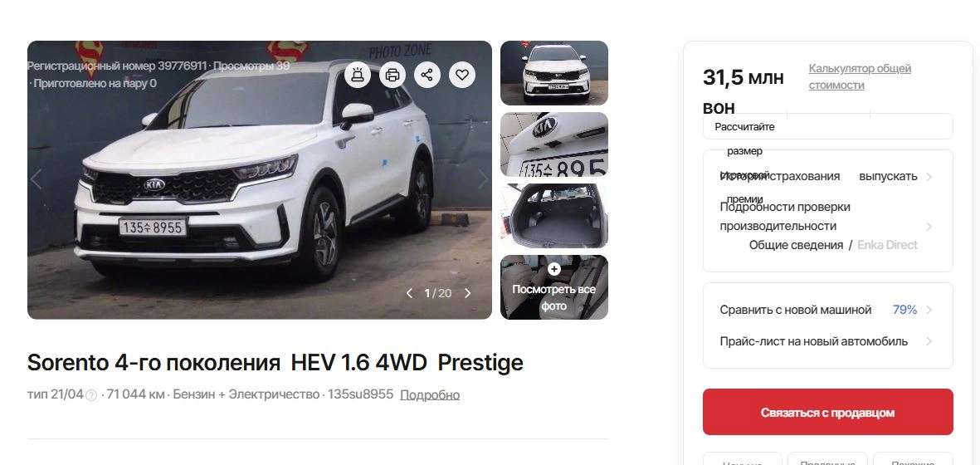Go to previous photo using small left arrow

pyautogui.click(x=409, y=293)
